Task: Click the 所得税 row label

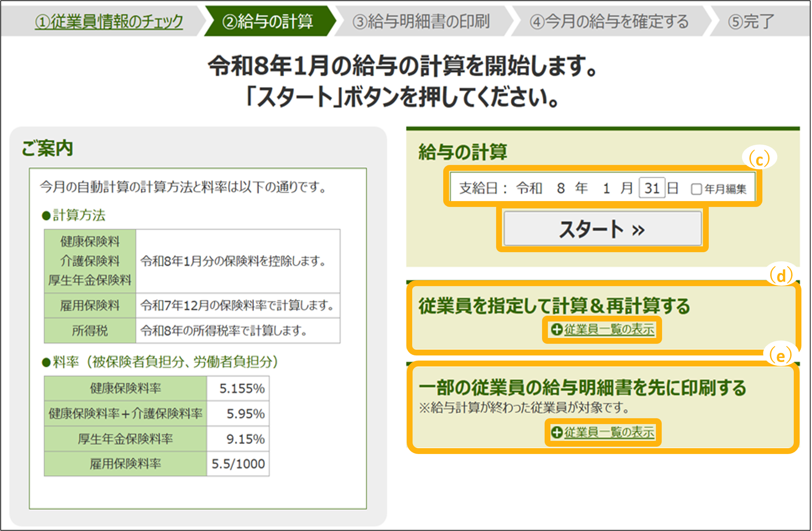Action: (x=90, y=331)
